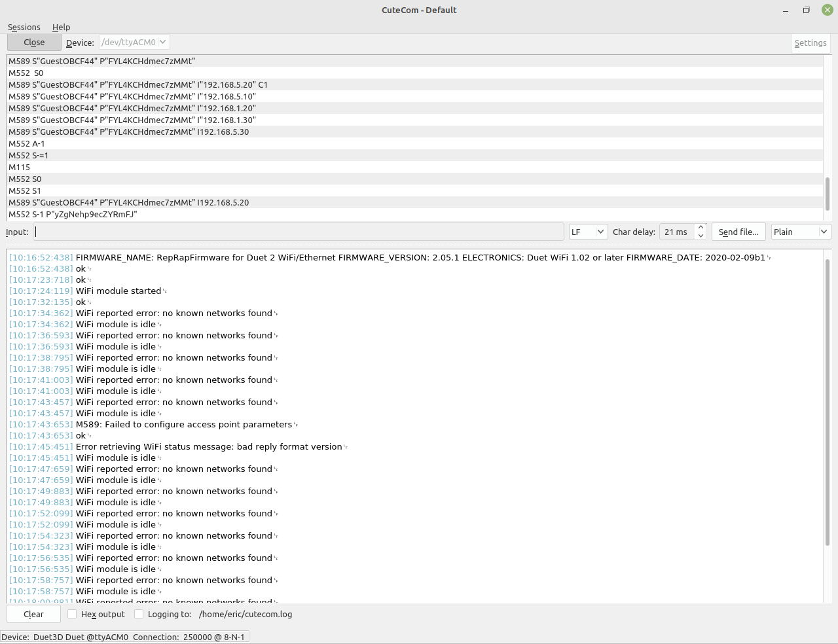Select the history entry with C1 suffix
838x644 pixels.
point(414,84)
